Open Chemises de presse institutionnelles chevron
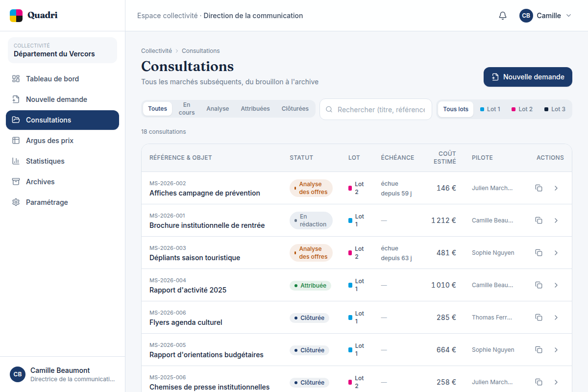 (556, 382)
